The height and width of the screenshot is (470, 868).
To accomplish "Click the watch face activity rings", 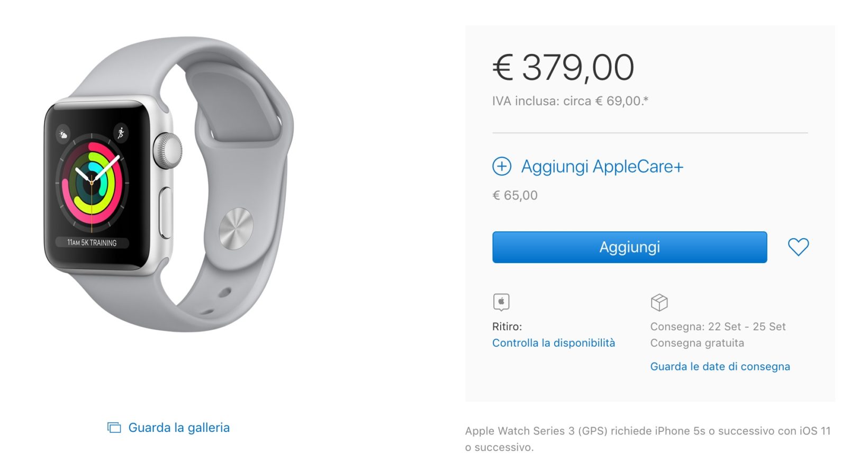I will click(92, 183).
